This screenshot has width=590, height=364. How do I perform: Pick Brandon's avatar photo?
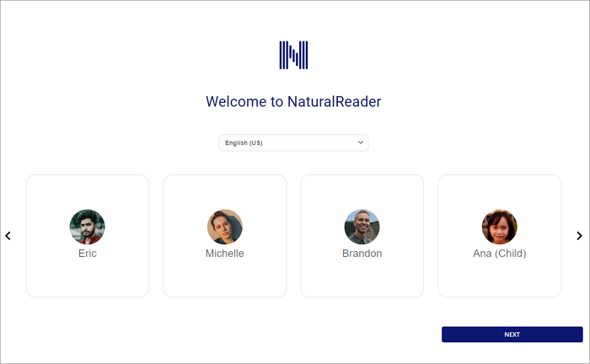pyautogui.click(x=362, y=227)
